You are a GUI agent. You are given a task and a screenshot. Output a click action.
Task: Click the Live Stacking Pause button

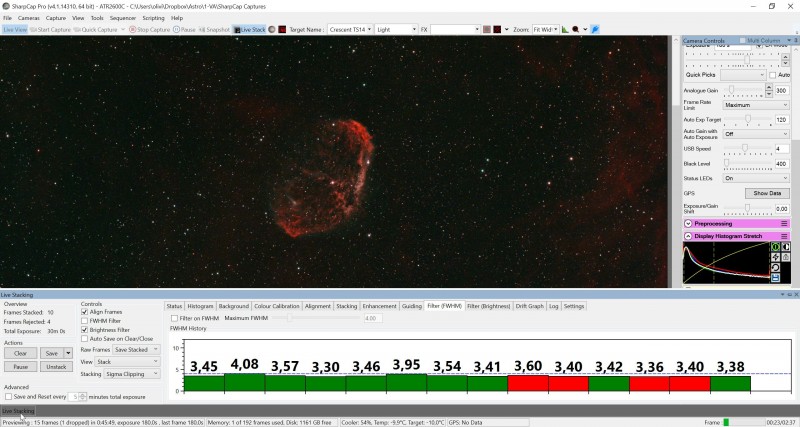pos(20,367)
